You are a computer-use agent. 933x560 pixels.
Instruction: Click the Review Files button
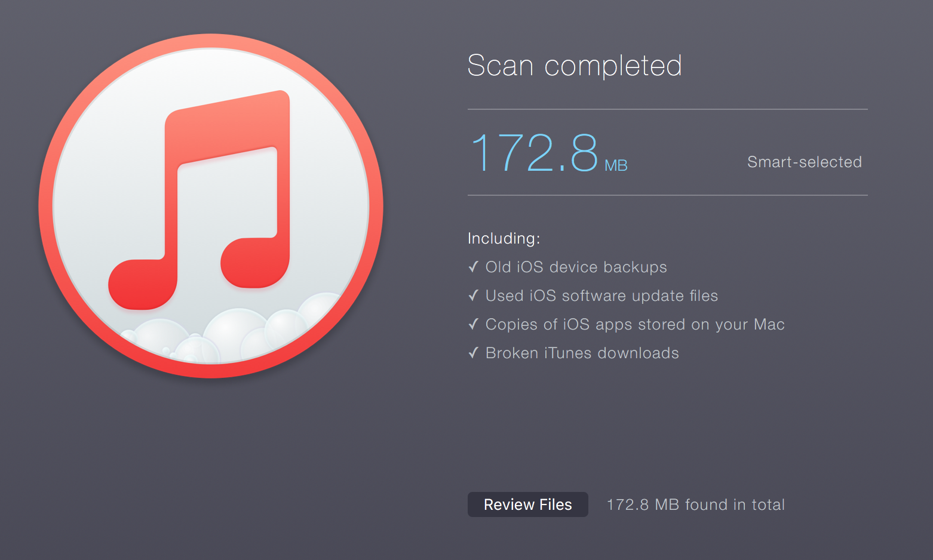pos(527,504)
